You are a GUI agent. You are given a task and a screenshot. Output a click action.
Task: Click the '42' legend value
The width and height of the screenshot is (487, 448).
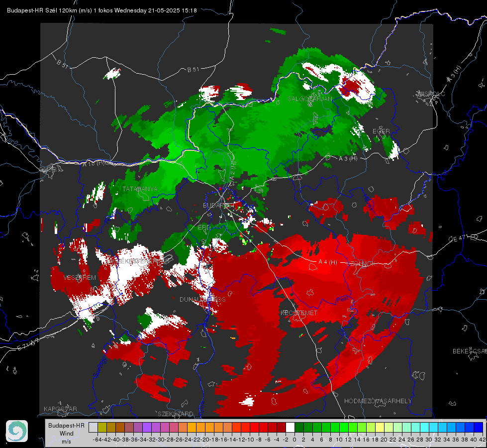coord(483,440)
